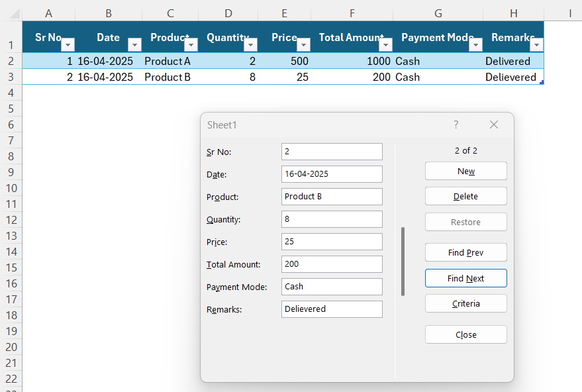This screenshot has width=582, height=392.
Task: Select column G header
Action: click(x=438, y=14)
